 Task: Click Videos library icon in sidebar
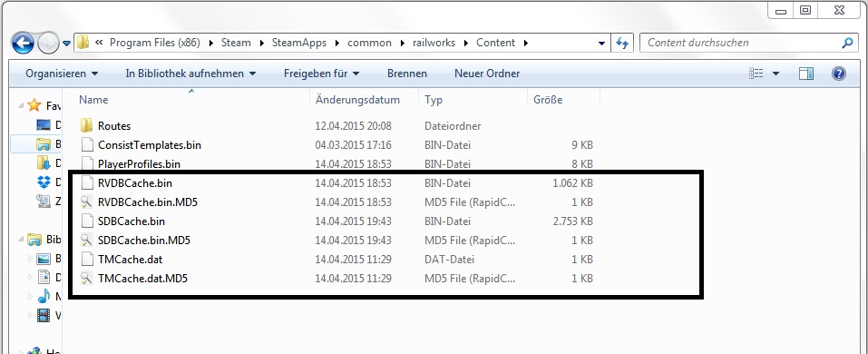(x=44, y=316)
